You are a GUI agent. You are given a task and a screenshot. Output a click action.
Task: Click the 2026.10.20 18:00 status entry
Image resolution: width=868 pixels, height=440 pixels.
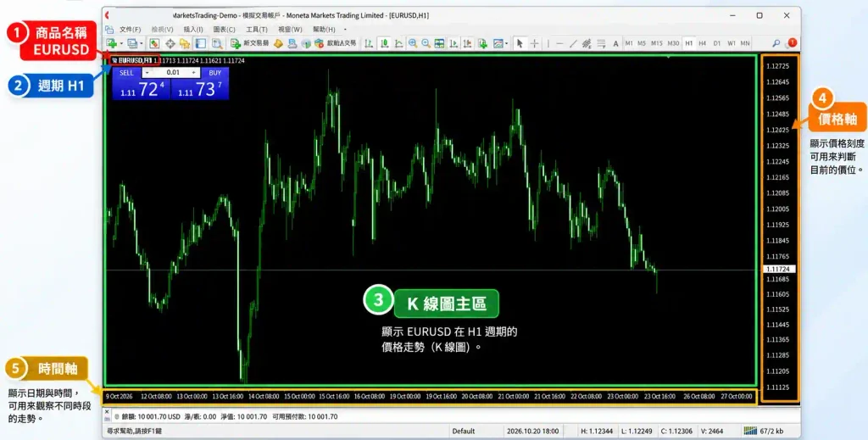coord(532,431)
